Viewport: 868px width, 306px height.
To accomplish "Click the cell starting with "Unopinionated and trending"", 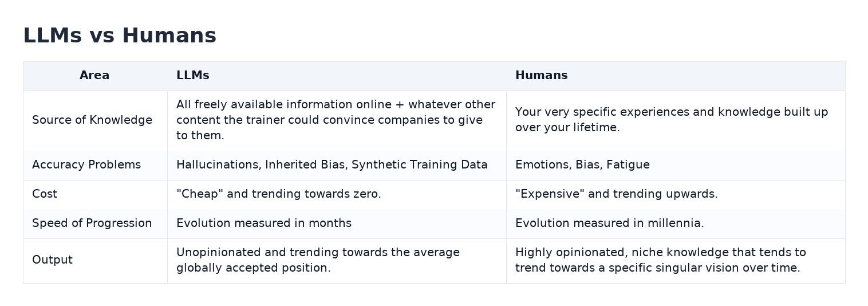I will pyautogui.click(x=318, y=260).
